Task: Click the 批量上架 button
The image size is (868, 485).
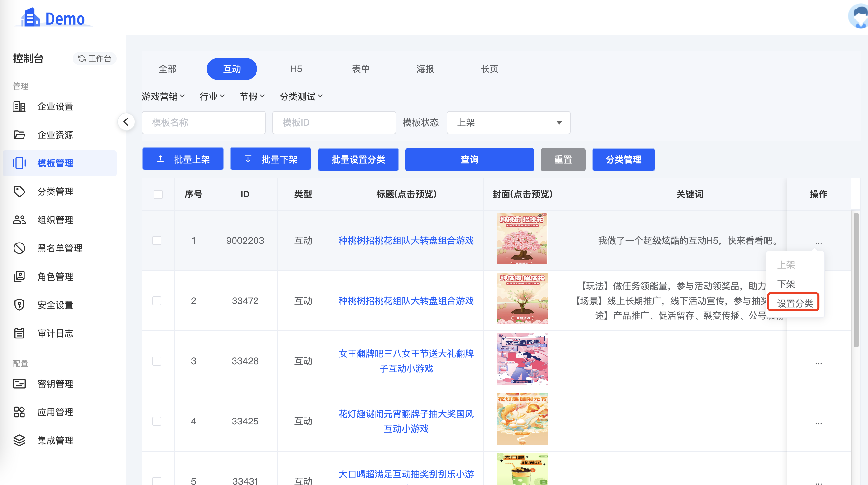Action: pyautogui.click(x=183, y=159)
